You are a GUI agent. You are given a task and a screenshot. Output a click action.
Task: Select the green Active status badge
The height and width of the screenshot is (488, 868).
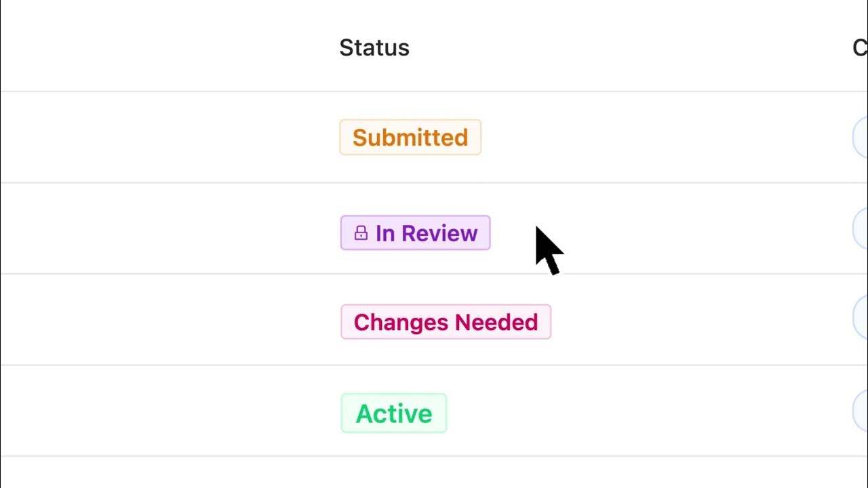pos(394,413)
